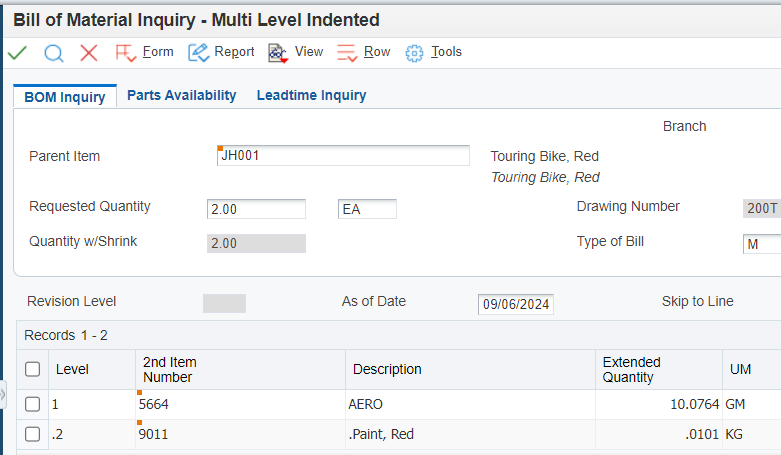This screenshot has width=781, height=455.
Task: Click the View document icon
Action: tap(278, 53)
